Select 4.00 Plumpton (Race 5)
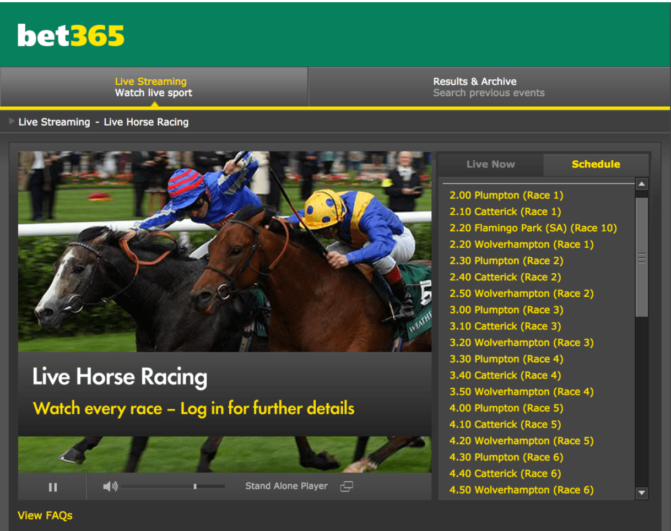671x531 pixels. [x=506, y=408]
